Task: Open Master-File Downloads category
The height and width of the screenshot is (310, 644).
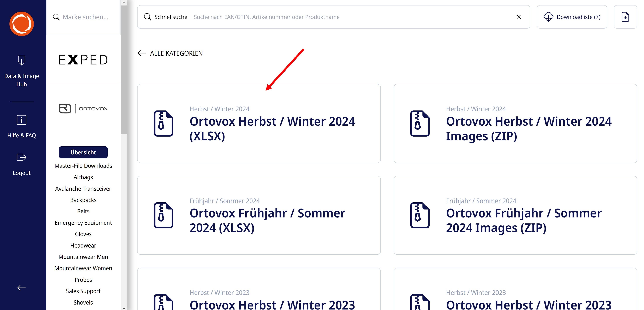Action: coord(83,166)
